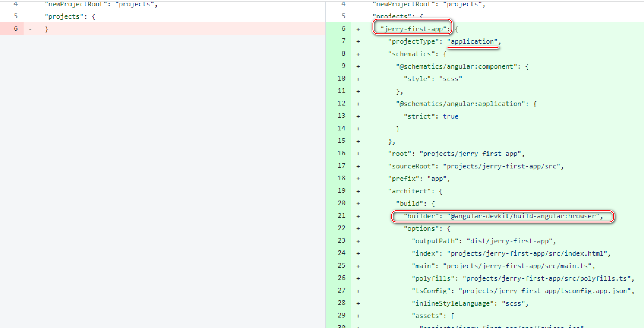
Task: Click the plus marker on added line 13
Action: tap(358, 116)
